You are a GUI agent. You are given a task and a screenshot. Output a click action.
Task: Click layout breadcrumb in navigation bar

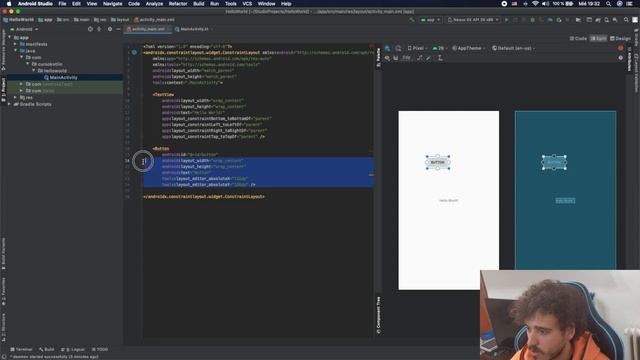point(120,20)
